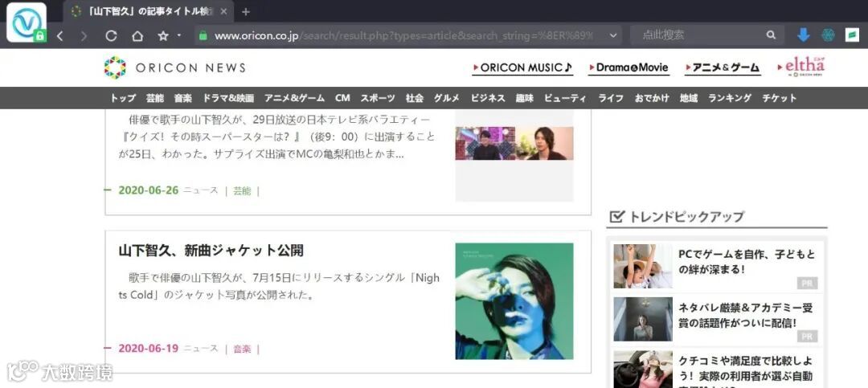Viewport: 868px width, 388px height.
Task: Click the green padlock security icon
Action: 203,36
